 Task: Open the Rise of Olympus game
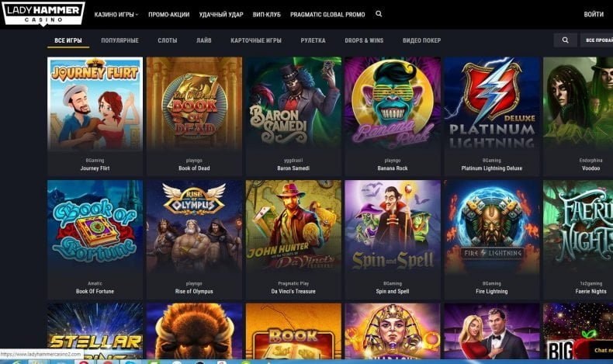click(x=194, y=227)
